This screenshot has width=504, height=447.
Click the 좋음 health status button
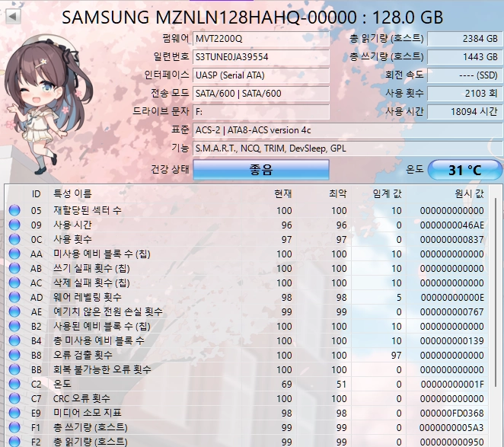point(261,170)
